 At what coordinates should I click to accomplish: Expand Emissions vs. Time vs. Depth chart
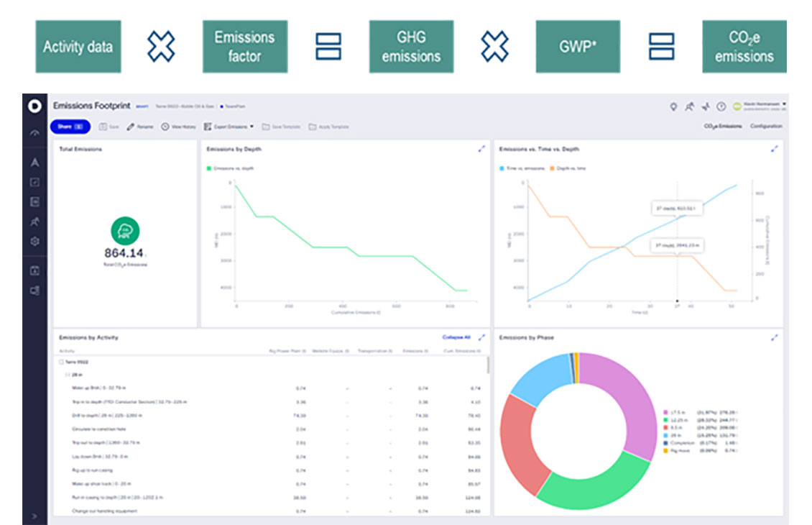tap(774, 149)
